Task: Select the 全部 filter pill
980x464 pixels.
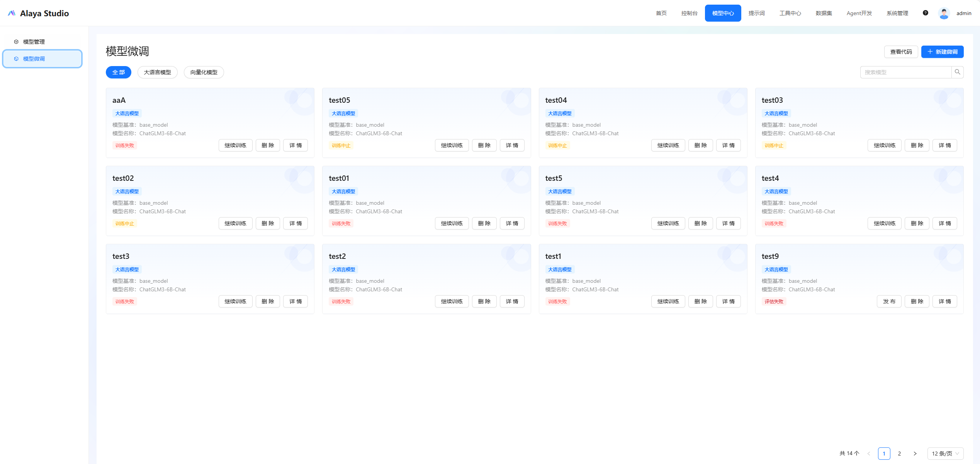Action: click(x=119, y=72)
